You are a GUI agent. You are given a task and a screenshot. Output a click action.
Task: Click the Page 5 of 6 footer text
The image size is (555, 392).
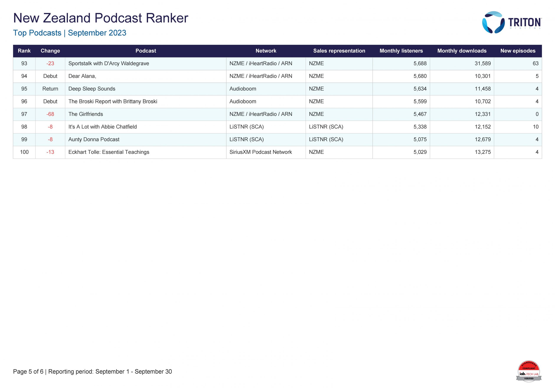pos(28,371)
